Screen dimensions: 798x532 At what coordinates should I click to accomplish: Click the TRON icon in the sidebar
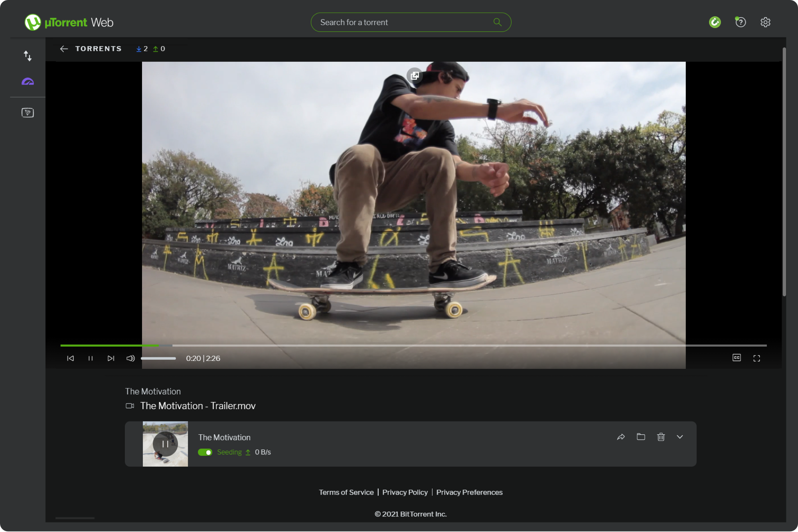pyautogui.click(x=27, y=112)
